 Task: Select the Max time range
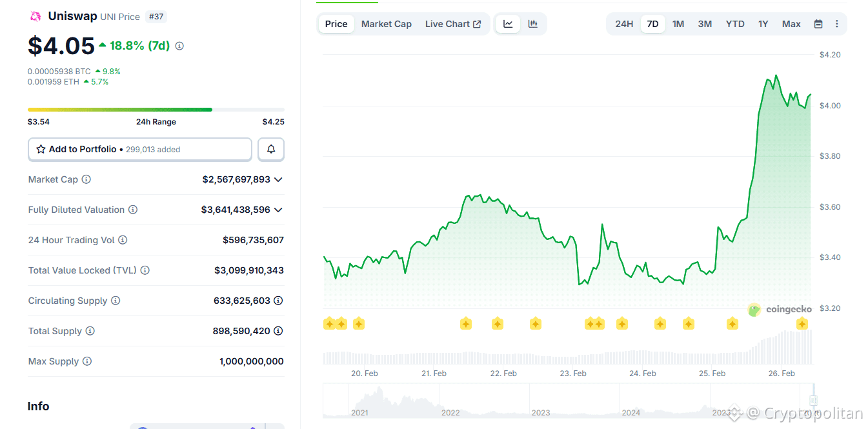pyautogui.click(x=791, y=24)
